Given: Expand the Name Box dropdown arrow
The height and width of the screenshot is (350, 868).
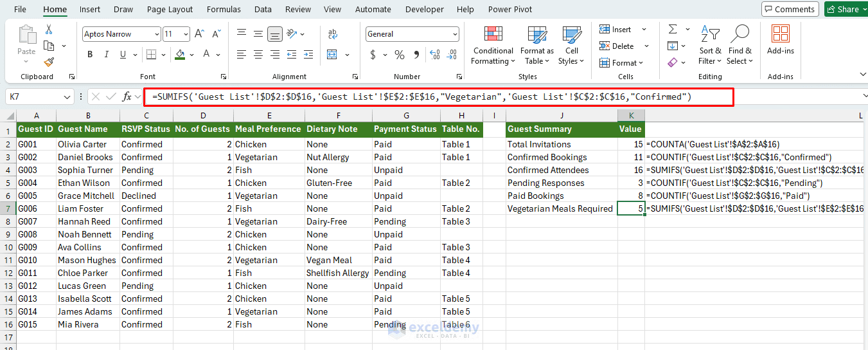Looking at the screenshot, I should [x=67, y=97].
